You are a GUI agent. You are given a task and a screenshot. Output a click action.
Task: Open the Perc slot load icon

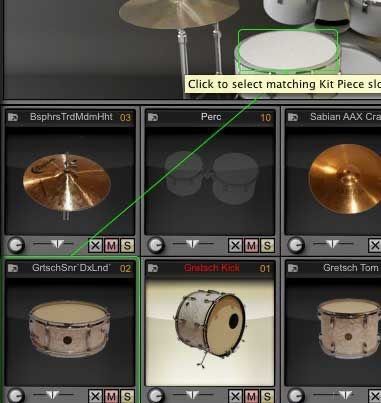click(153, 117)
